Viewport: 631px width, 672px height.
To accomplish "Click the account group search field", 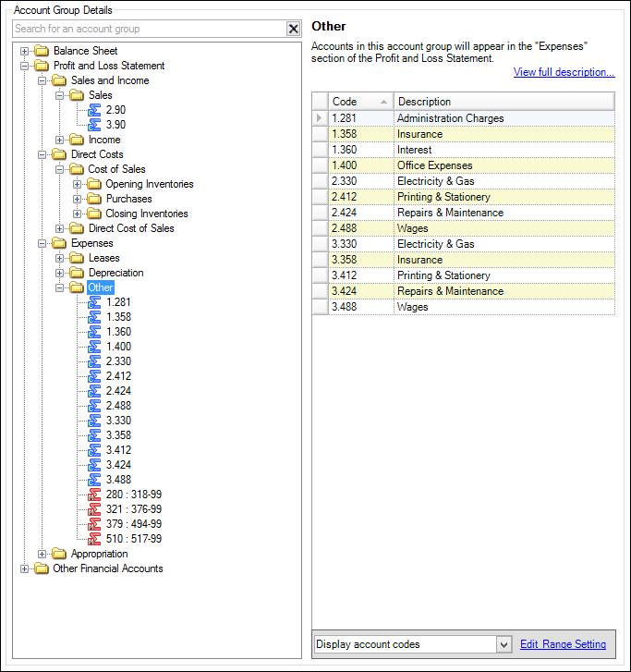I will [x=148, y=29].
